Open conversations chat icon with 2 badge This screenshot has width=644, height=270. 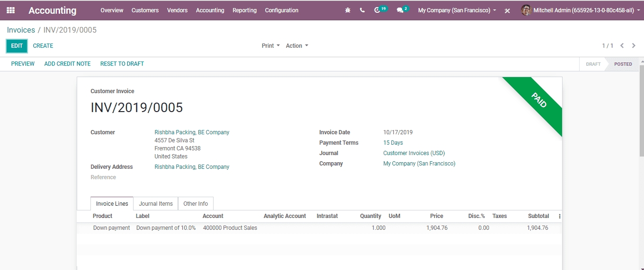(x=401, y=10)
